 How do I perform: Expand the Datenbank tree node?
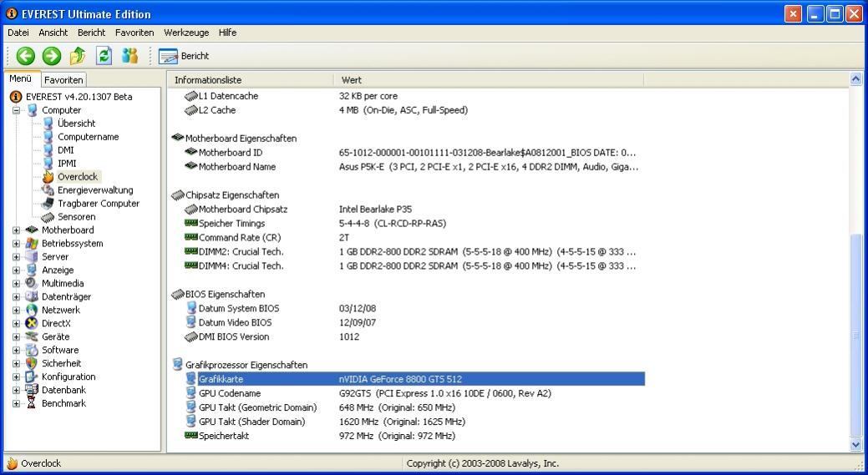coord(16,390)
